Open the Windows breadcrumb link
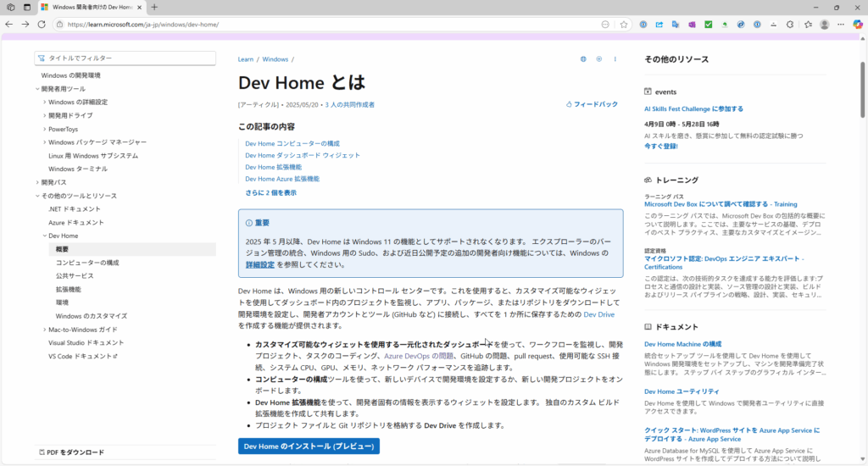The image size is (868, 466). click(x=275, y=59)
